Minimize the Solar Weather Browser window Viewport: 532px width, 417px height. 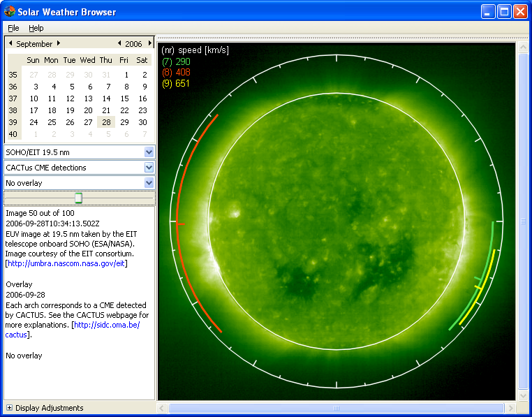click(x=488, y=12)
